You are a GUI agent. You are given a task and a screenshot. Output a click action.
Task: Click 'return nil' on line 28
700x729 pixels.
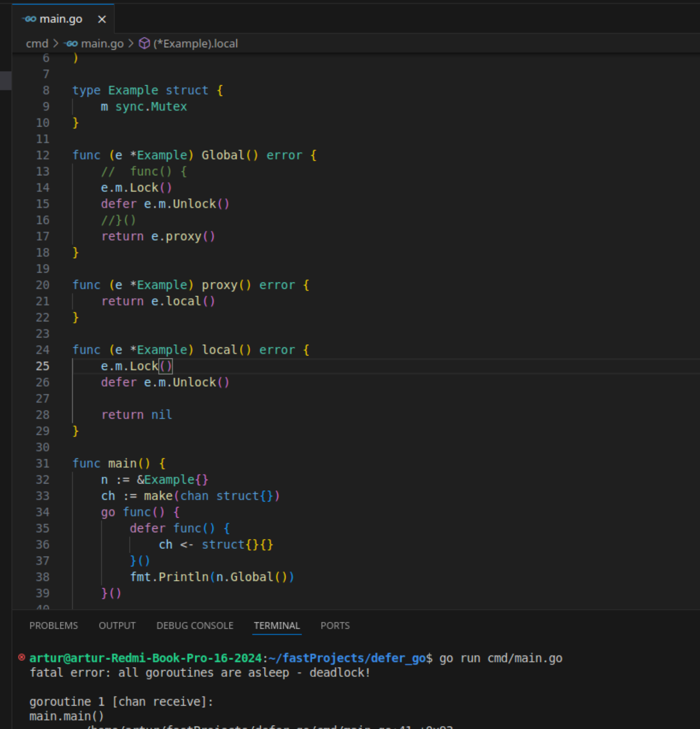(136, 414)
